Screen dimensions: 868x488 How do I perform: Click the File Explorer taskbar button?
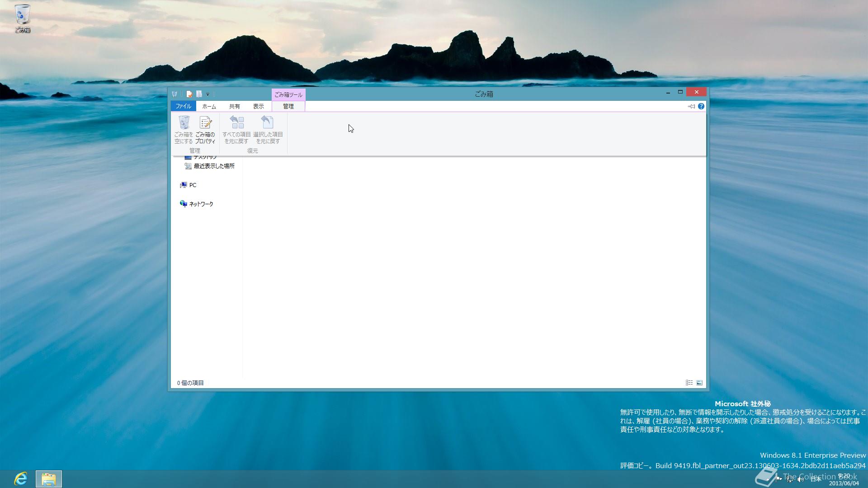[x=49, y=479]
